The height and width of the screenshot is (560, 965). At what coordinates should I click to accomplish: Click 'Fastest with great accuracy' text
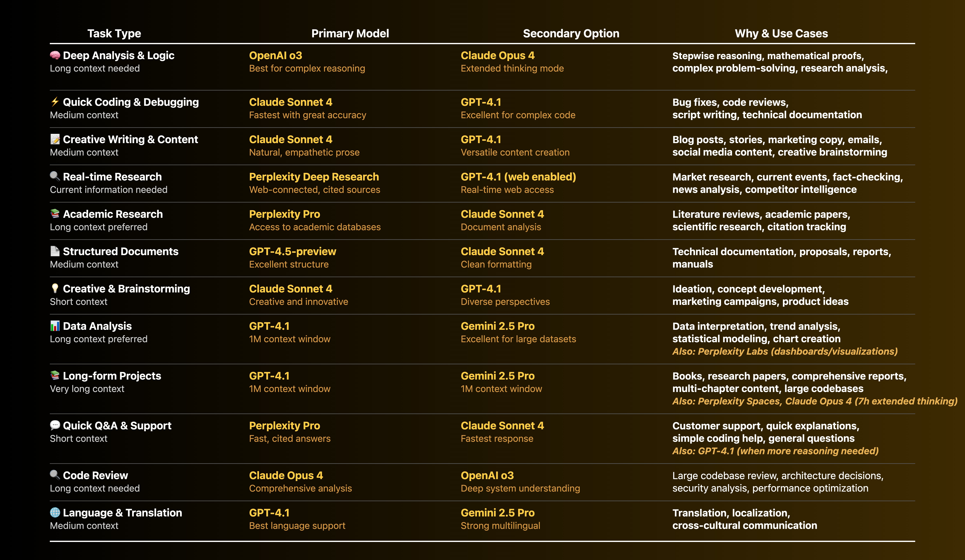pos(308,115)
